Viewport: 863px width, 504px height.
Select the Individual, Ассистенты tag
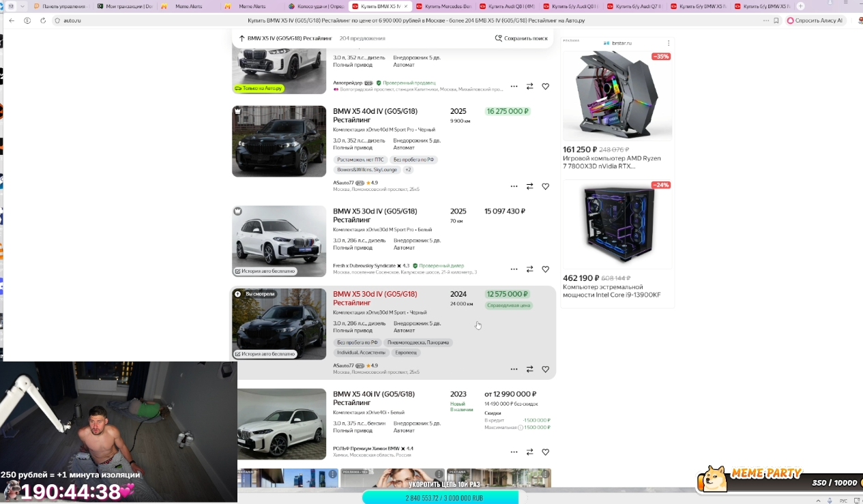click(361, 353)
